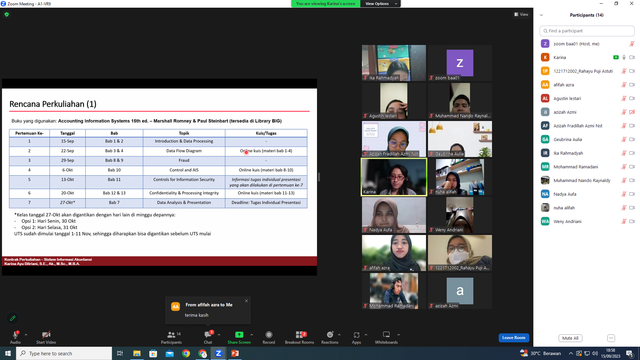Click the green encryption shield icon
The height and width of the screenshot is (360, 640).
[x=7, y=14]
